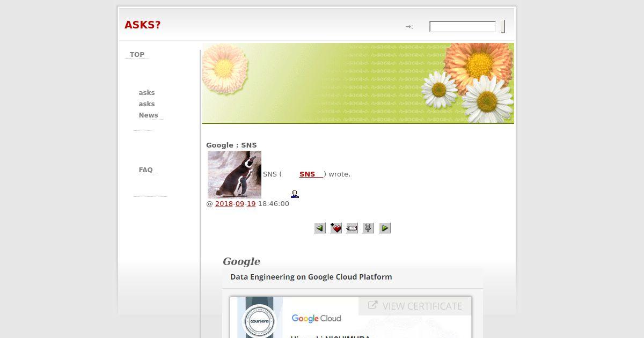Add entry to favorites with the heart icon

[x=336, y=228]
